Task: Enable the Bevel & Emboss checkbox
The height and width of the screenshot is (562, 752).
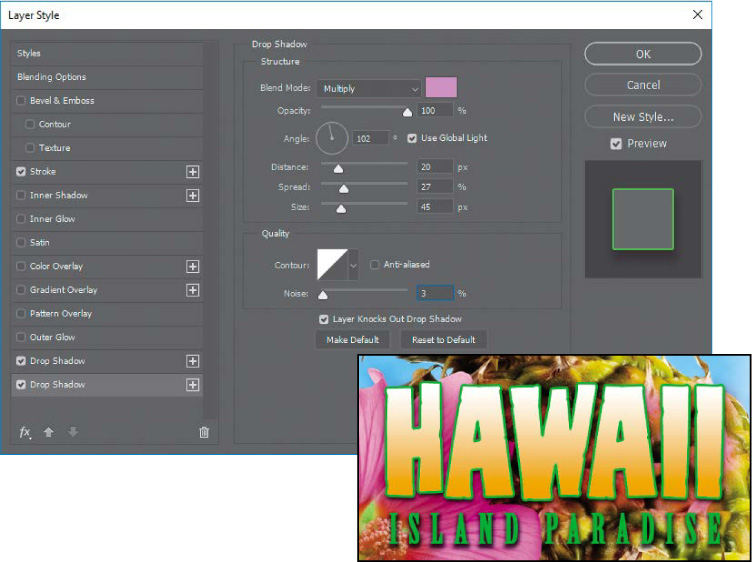Action: point(22,101)
